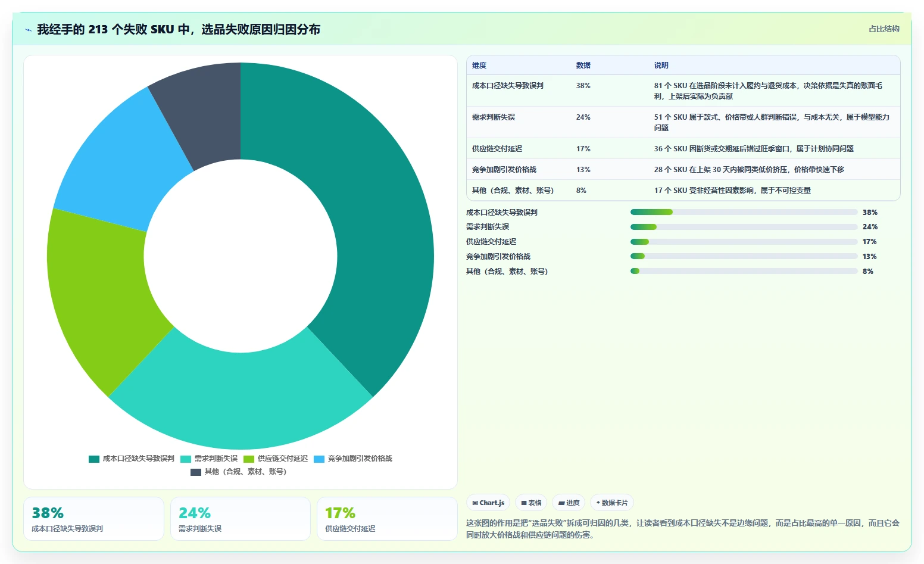Click the 其他(合规、素材、账号) progress bar
Viewport: 924px width, 564px height.
pos(744,271)
